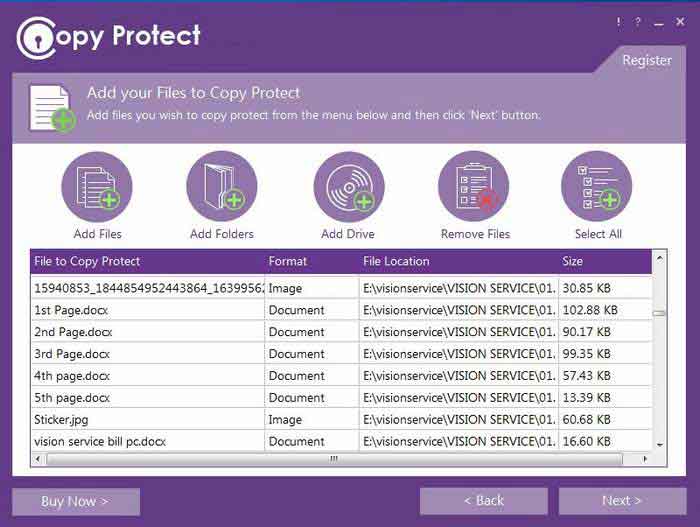The image size is (700, 527).
Task: Click the Add Files icon
Action: [97, 186]
